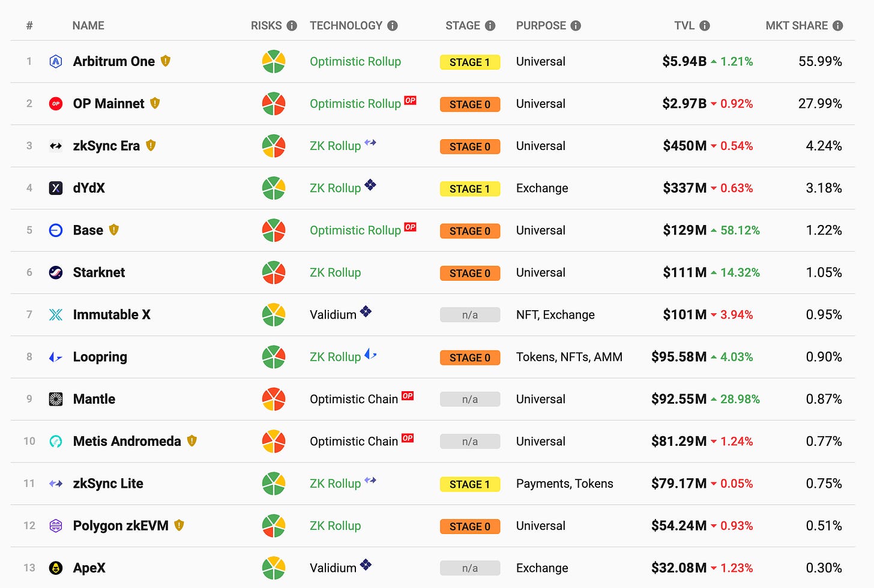Image resolution: width=874 pixels, height=588 pixels.
Task: Click the zkSync Era arrows logo
Action: 56,146
